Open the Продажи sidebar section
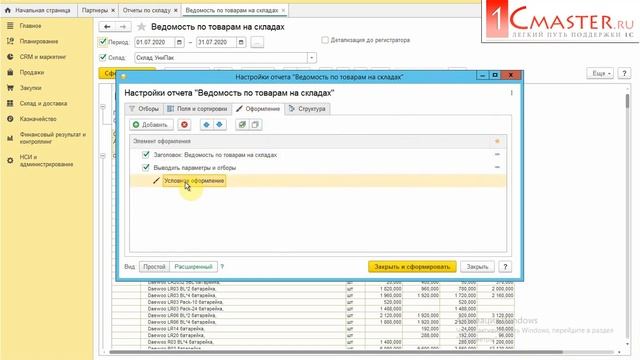640x360 pixels. 31,72
